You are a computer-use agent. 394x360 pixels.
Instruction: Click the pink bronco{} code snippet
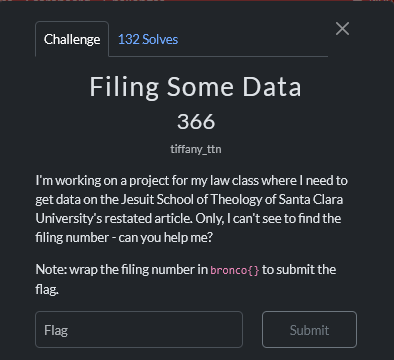click(235, 270)
